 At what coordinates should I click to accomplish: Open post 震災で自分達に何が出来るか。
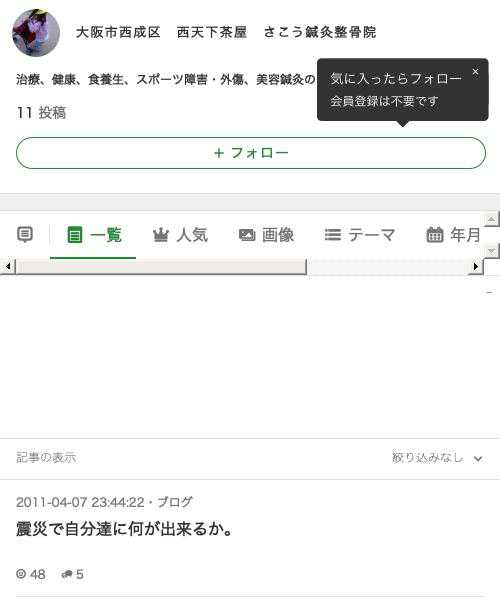click(124, 530)
